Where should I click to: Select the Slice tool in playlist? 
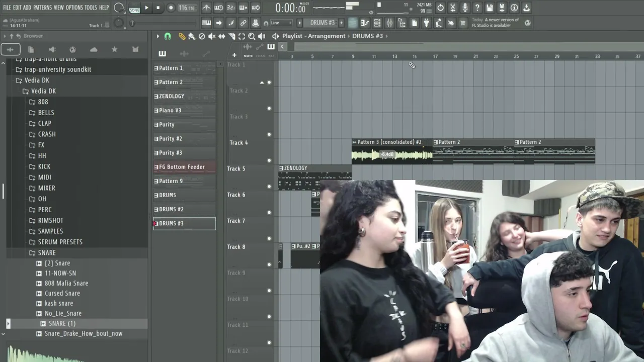[232, 36]
